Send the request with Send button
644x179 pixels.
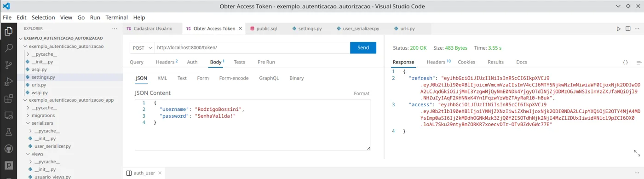click(363, 48)
